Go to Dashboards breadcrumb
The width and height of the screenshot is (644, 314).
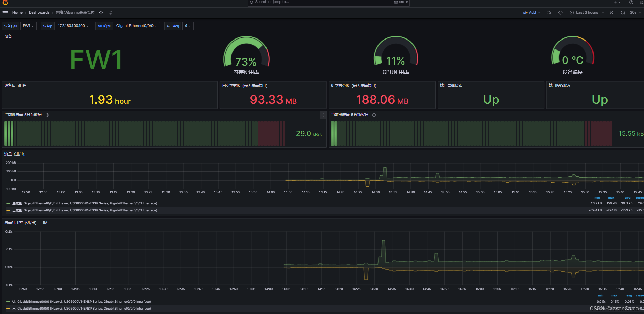[39, 13]
